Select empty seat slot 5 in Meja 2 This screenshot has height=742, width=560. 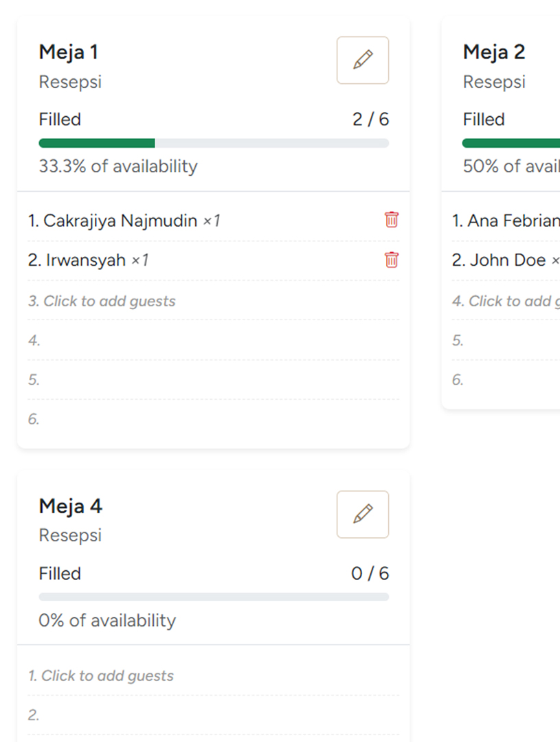point(506,340)
